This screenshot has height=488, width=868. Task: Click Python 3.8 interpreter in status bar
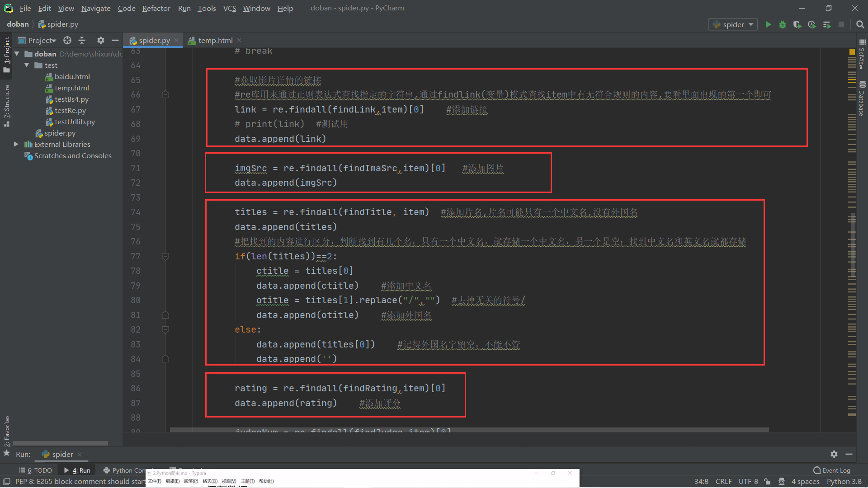tap(844, 482)
